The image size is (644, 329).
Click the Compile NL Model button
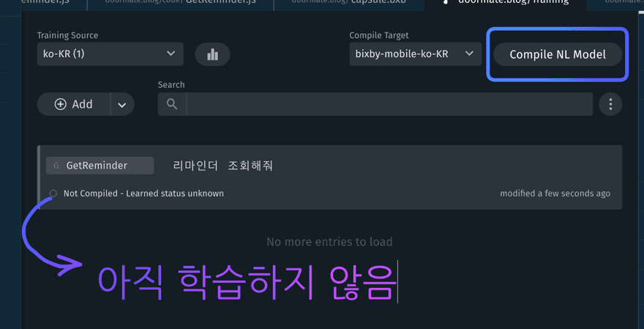coord(558,54)
